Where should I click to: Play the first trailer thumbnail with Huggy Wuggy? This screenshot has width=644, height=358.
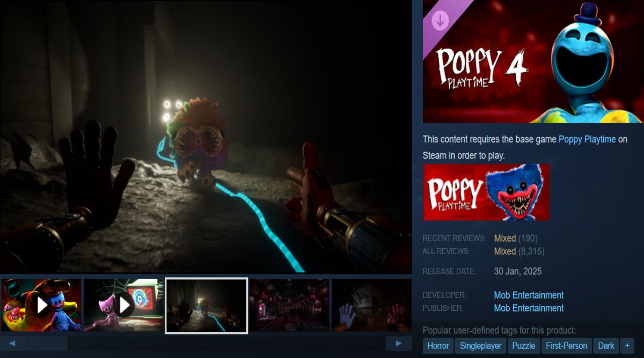pos(41,305)
